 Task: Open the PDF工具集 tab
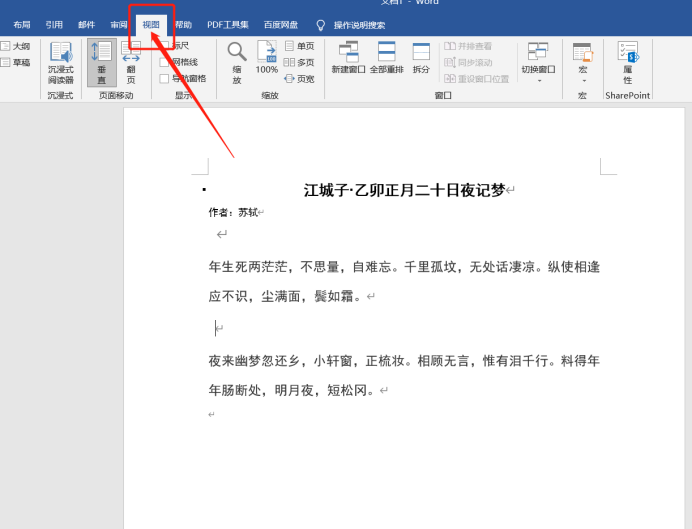tap(228, 25)
